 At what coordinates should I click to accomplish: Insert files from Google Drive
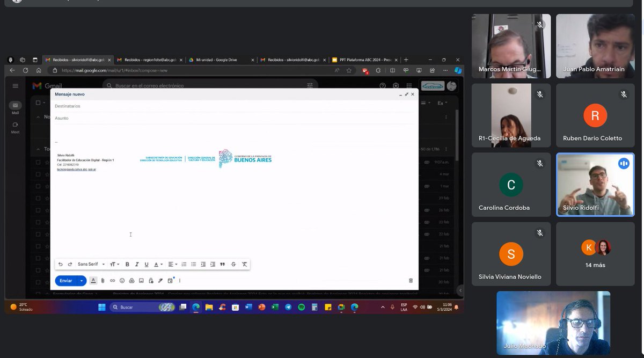(x=131, y=280)
